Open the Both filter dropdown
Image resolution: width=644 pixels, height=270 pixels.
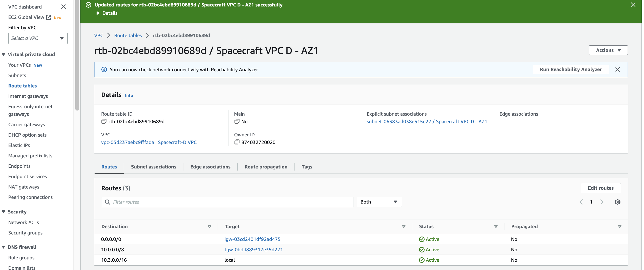pyautogui.click(x=379, y=202)
